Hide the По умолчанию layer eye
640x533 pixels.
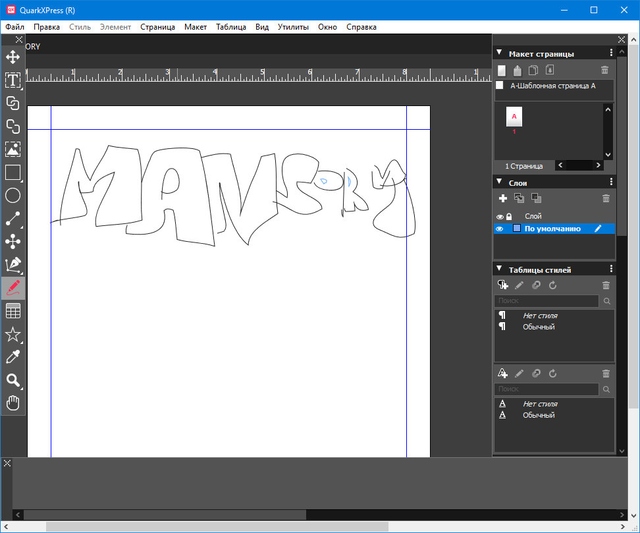pos(500,229)
